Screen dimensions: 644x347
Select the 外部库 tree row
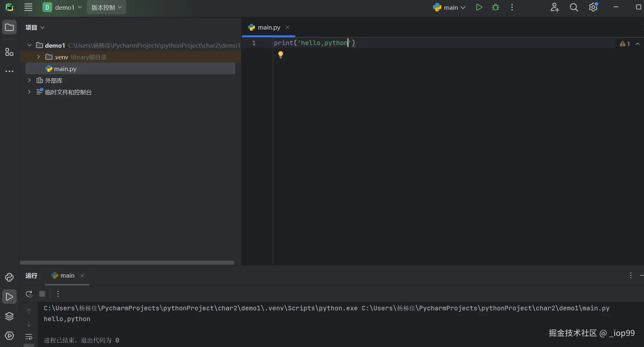[x=130, y=80]
